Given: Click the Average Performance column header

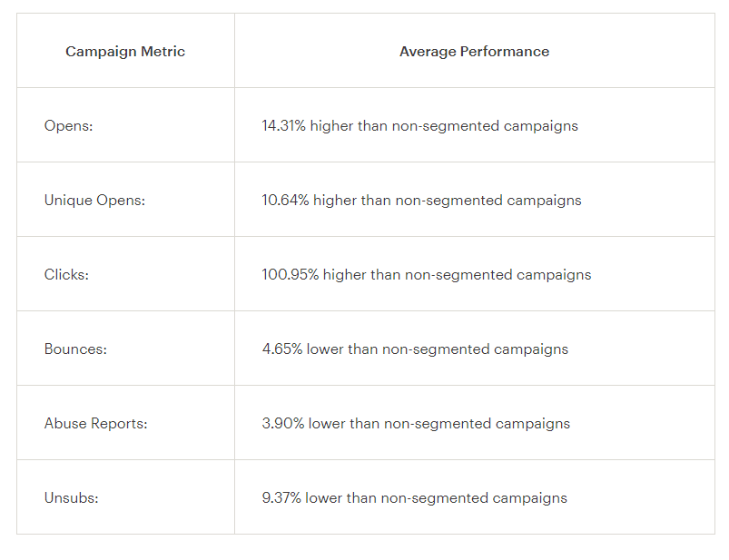Looking at the screenshot, I should [x=474, y=52].
